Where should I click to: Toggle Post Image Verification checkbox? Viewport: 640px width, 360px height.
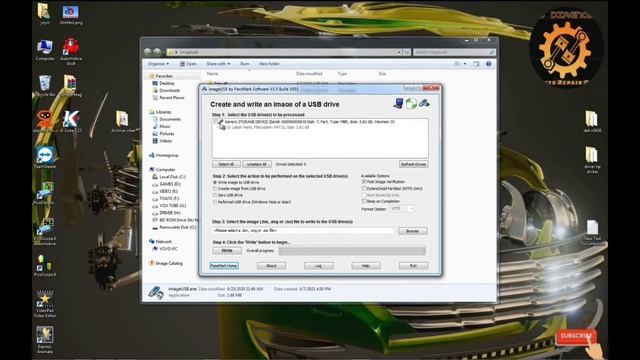tap(364, 182)
